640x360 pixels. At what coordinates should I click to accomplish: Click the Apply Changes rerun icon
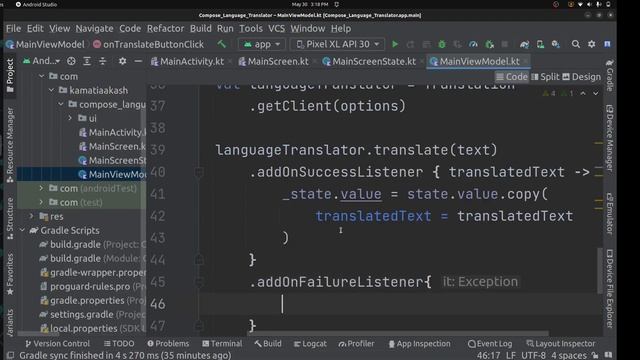tap(410, 44)
